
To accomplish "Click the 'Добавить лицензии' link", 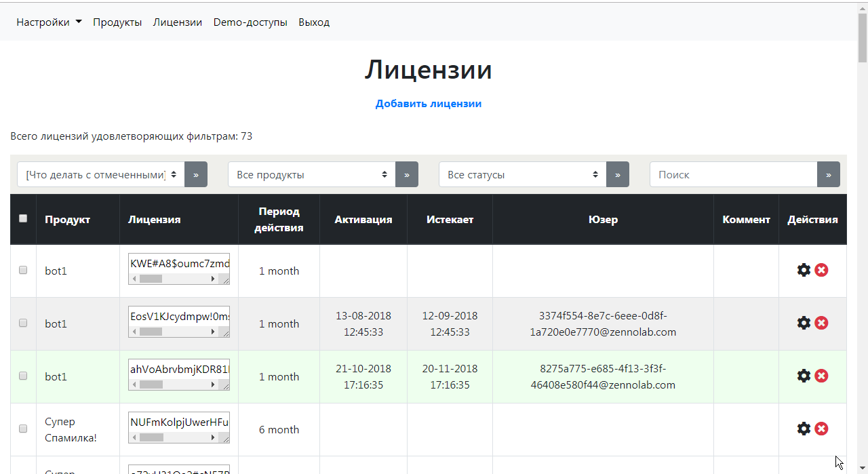I will tap(429, 104).
